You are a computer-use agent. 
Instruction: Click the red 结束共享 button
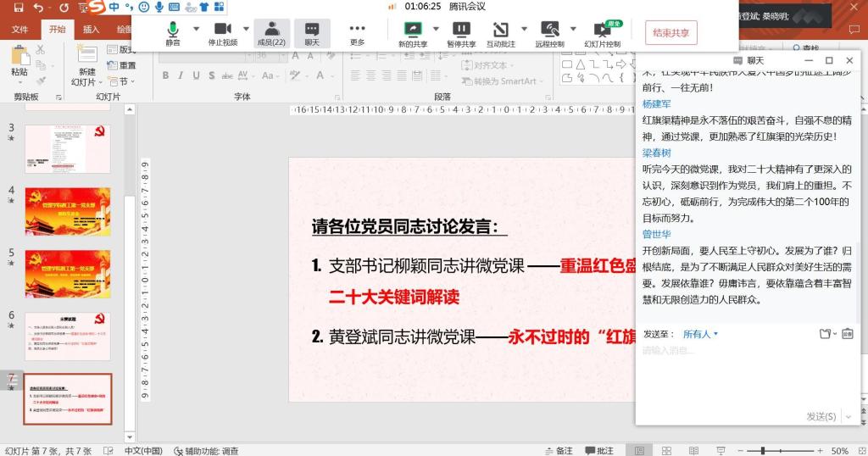pos(670,33)
